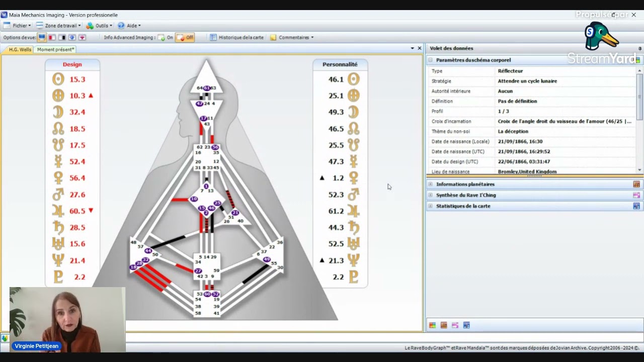Screen dimensions: 644x362
Task: Open Historique de la carte
Action: (x=236, y=37)
